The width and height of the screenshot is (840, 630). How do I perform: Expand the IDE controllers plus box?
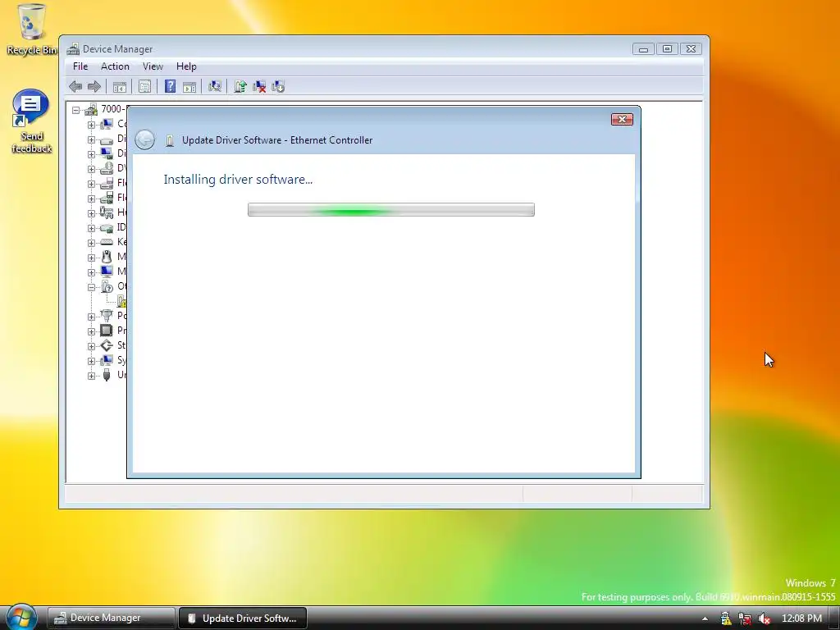(x=92, y=228)
